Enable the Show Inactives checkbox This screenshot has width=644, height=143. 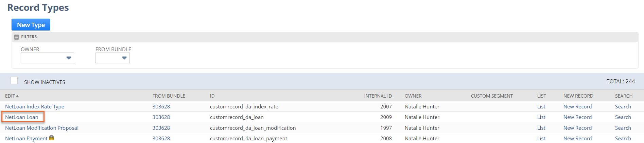[x=14, y=81]
